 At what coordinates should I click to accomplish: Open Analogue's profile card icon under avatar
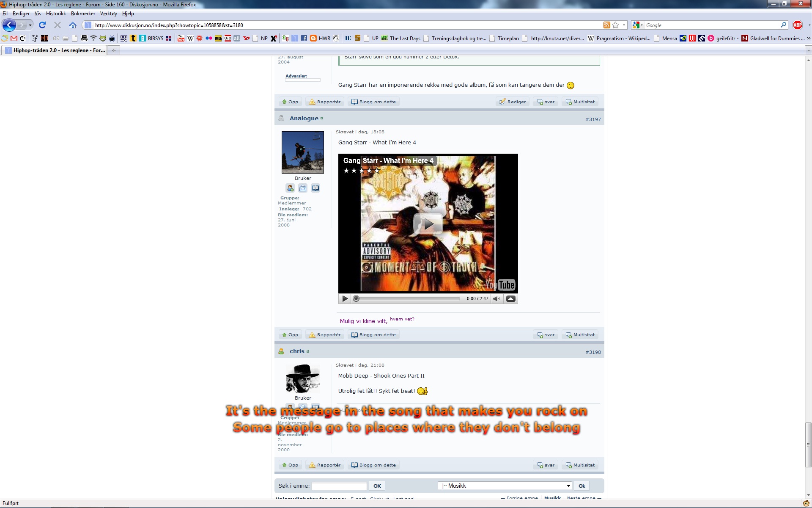click(x=290, y=188)
